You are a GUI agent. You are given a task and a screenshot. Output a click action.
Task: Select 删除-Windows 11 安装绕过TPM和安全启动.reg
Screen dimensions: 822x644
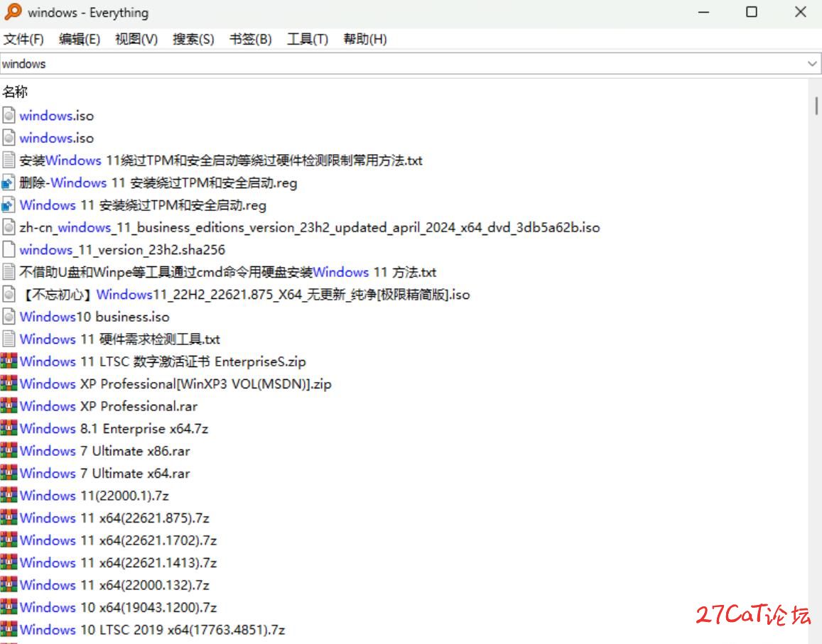[158, 182]
